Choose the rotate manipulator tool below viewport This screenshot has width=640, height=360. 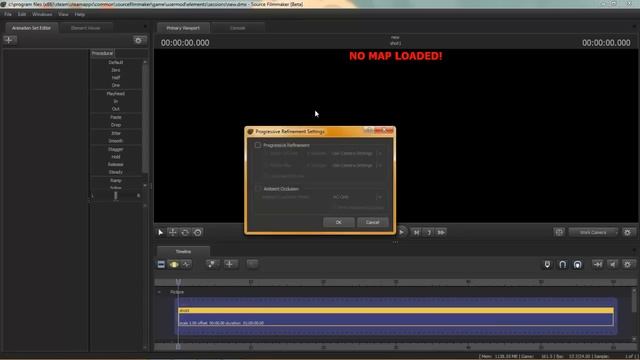click(185, 232)
